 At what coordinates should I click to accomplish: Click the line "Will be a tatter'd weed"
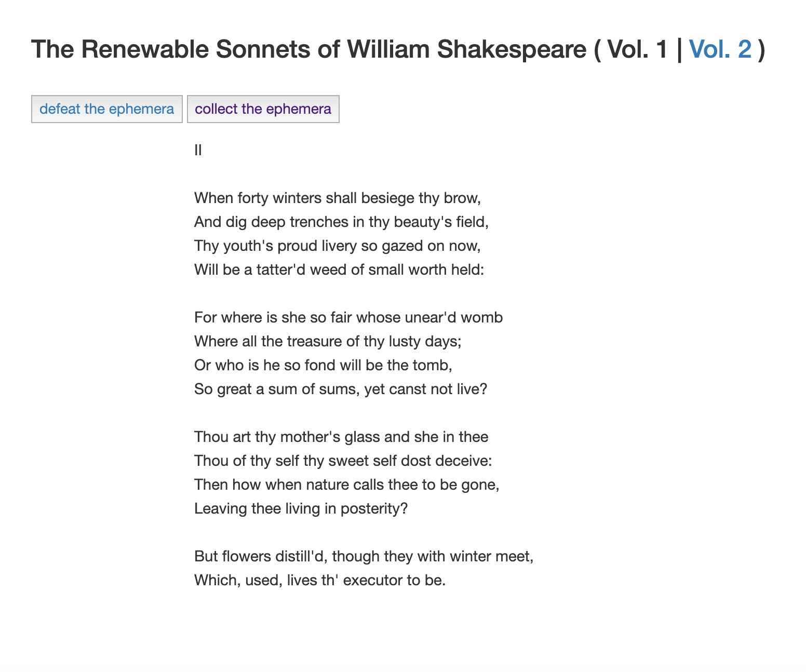tap(339, 270)
